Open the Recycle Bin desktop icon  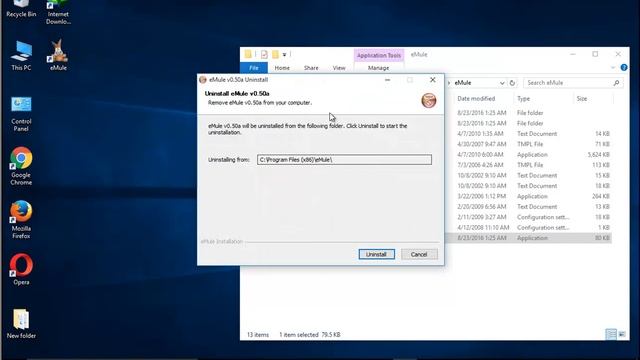pyautogui.click(x=21, y=8)
